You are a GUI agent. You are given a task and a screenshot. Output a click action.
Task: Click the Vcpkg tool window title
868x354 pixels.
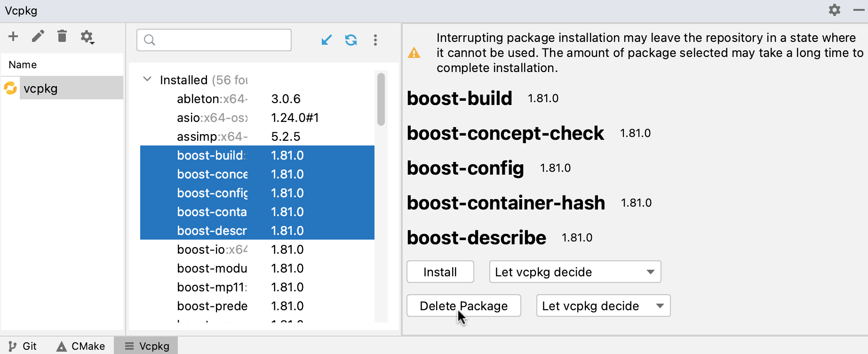(x=21, y=10)
